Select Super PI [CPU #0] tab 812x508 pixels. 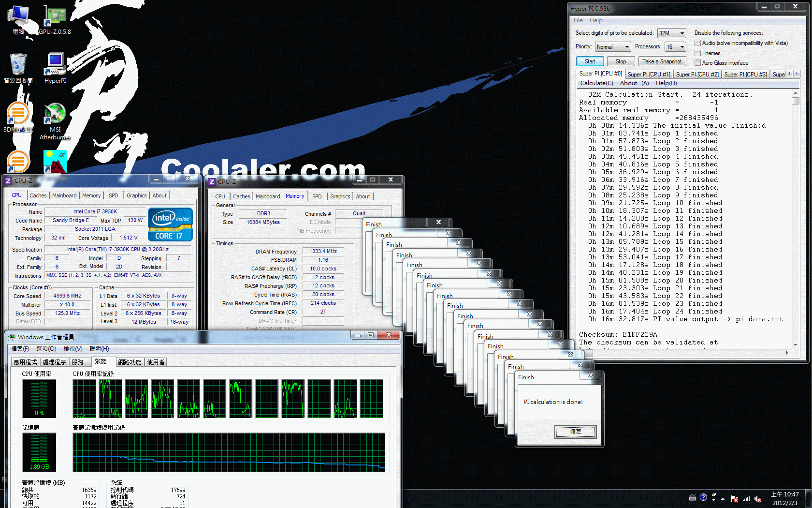(600, 74)
